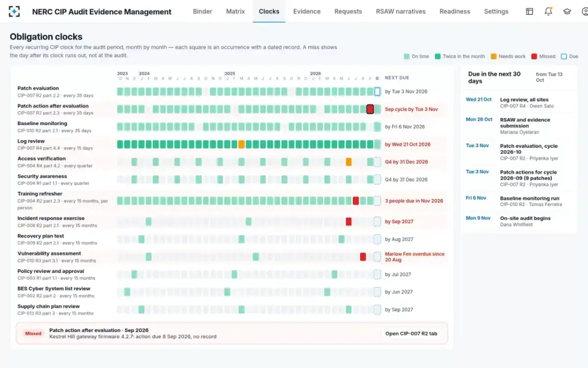The height and width of the screenshot is (368, 588).
Task: Open the layout panel icon
Action: coord(530,11)
